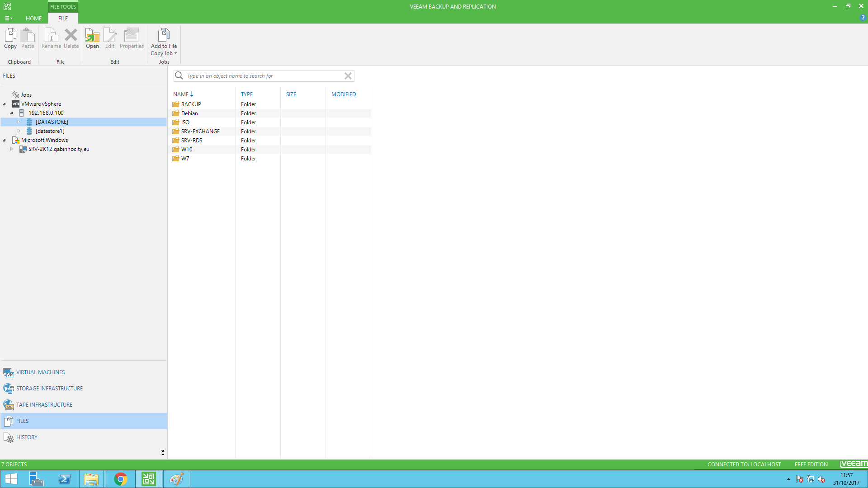Collapse the 192.168.0.100 host node
The image size is (868, 488).
[x=12, y=113]
